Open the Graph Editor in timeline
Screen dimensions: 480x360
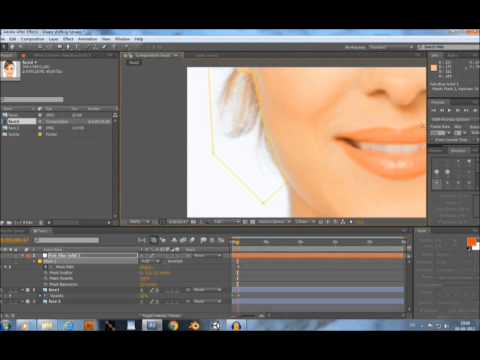[221, 240]
